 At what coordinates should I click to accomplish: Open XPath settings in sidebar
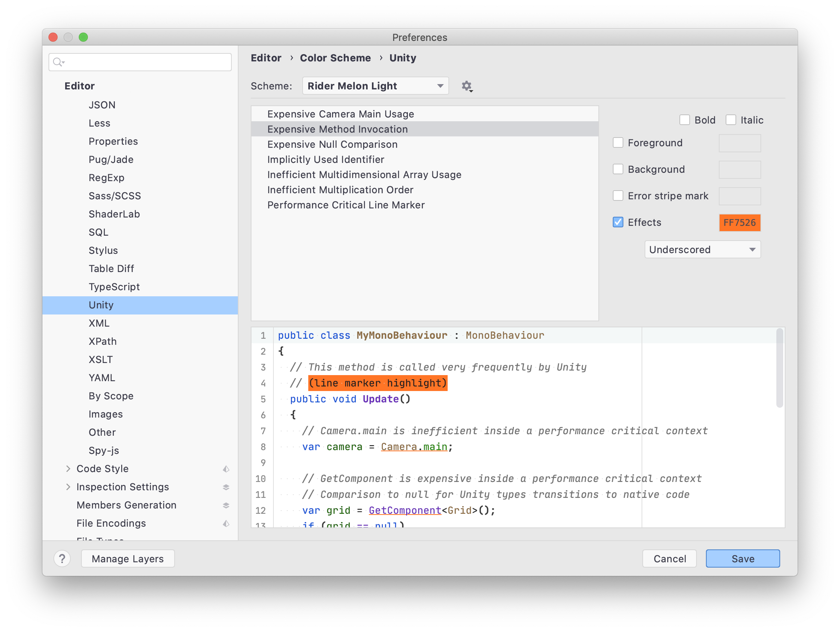coord(140,342)
